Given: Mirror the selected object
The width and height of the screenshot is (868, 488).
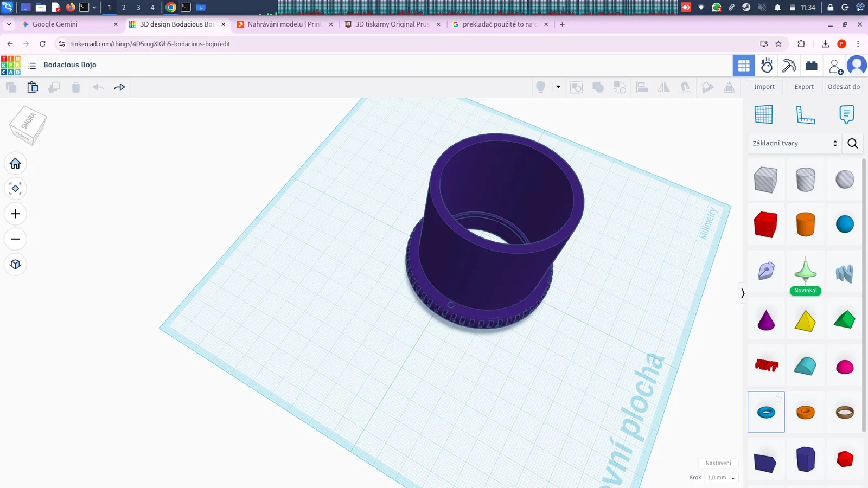Looking at the screenshot, I should click(664, 87).
